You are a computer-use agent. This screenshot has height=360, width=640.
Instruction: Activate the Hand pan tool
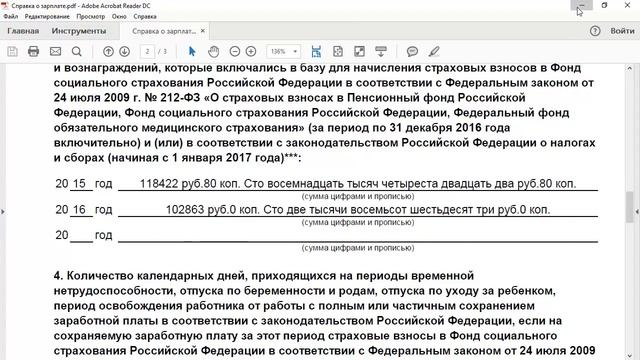click(213, 51)
